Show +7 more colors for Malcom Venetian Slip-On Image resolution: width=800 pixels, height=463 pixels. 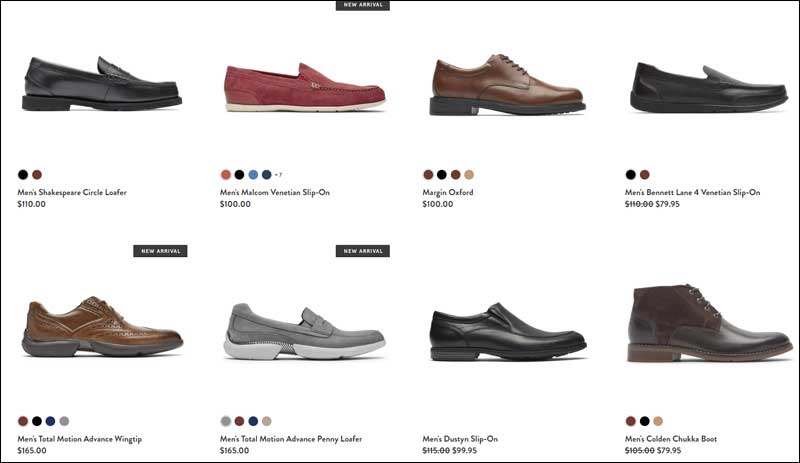(278, 175)
